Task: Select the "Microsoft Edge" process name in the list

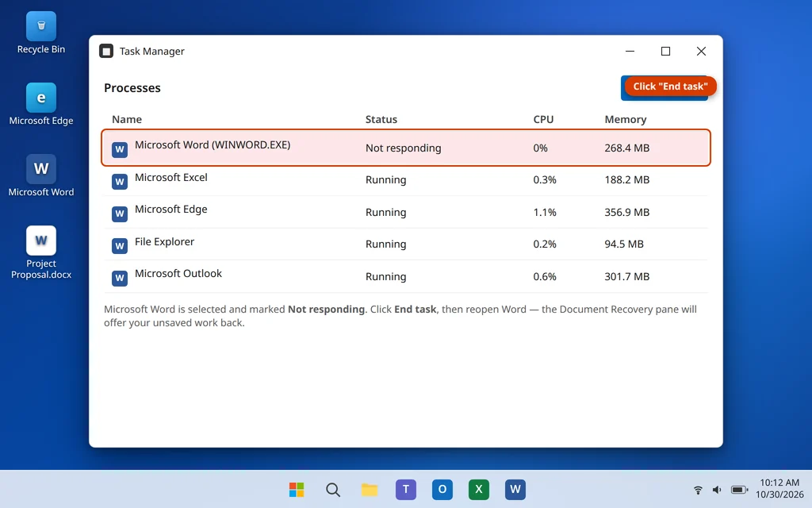Action: point(171,210)
